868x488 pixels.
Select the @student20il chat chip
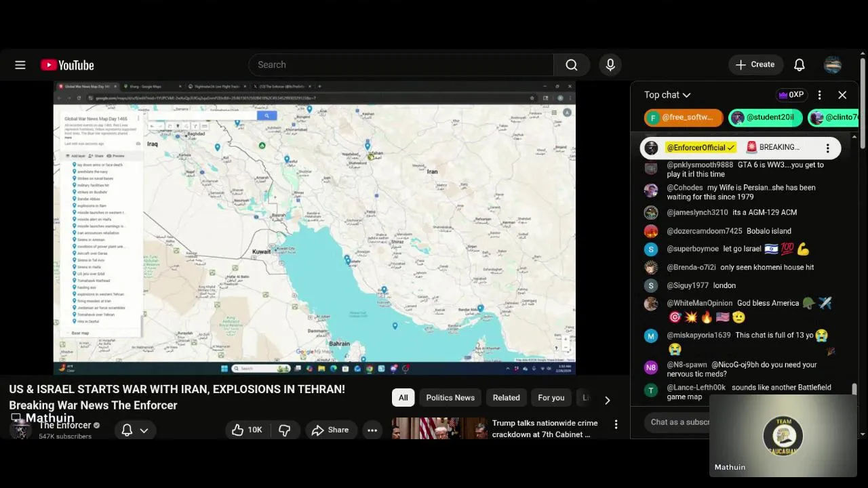tap(765, 117)
